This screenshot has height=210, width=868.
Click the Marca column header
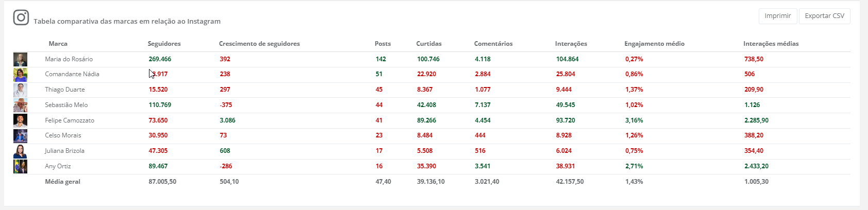point(58,44)
